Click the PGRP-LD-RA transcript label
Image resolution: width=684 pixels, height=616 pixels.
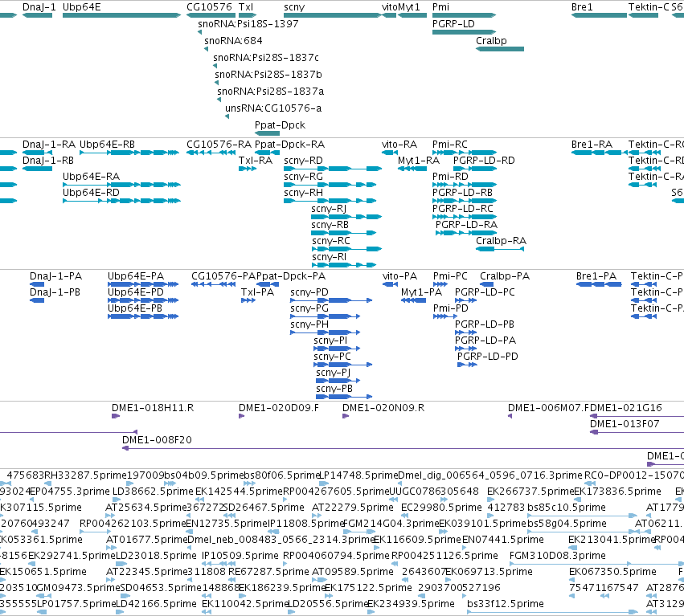click(466, 225)
